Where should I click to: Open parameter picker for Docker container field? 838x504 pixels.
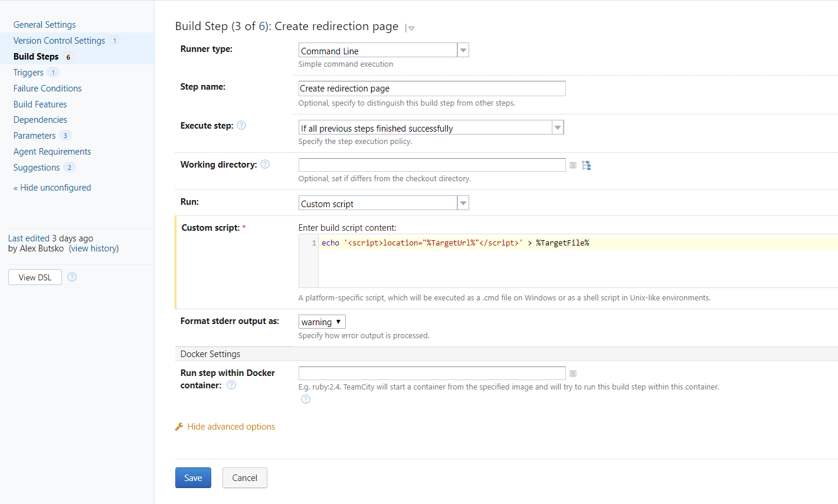pos(573,374)
